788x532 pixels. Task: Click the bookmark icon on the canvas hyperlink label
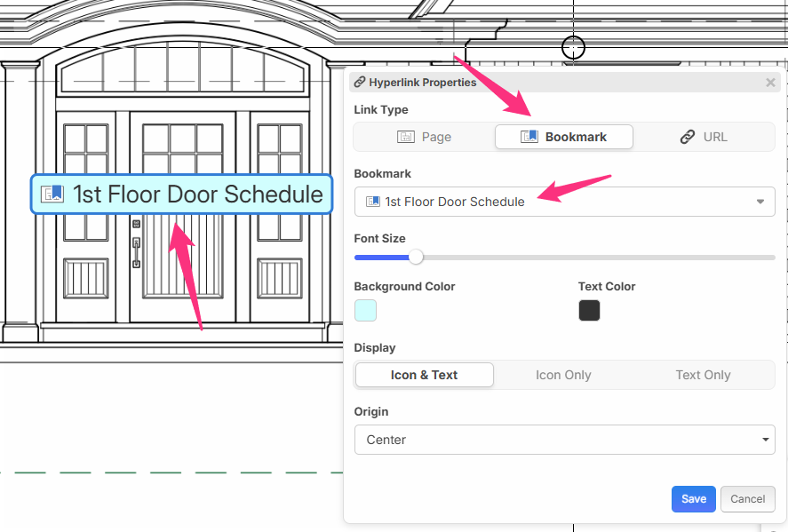(52, 194)
